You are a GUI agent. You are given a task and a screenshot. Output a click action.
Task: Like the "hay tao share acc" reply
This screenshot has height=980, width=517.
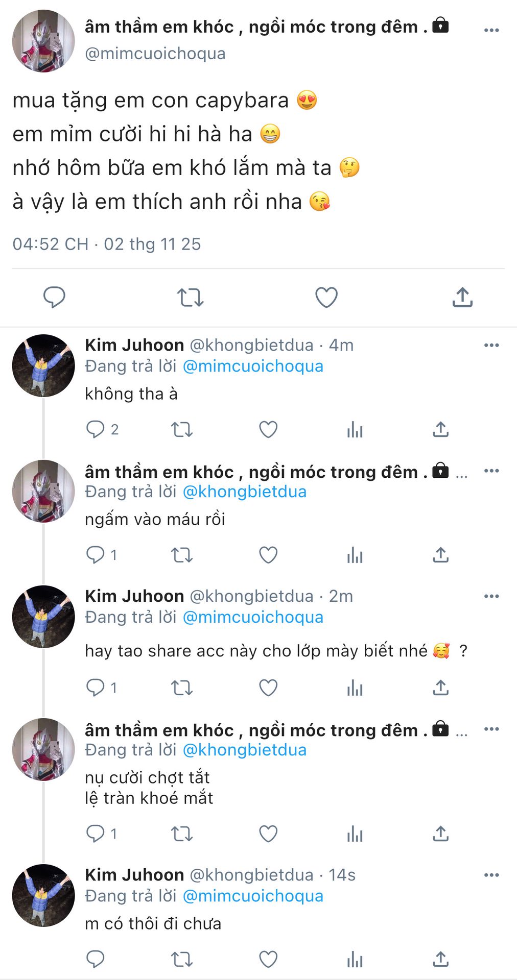click(268, 688)
